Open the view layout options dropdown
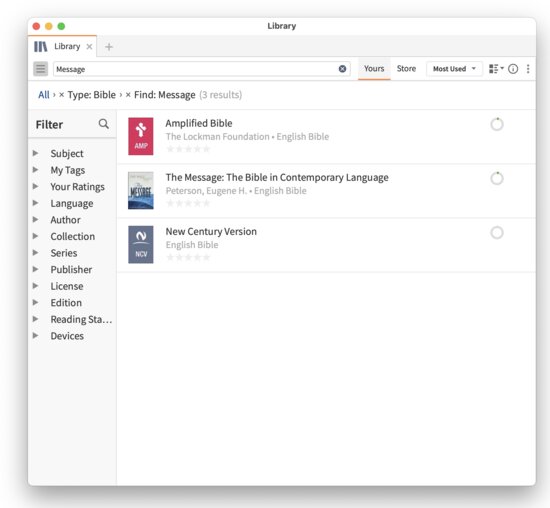 click(x=496, y=69)
